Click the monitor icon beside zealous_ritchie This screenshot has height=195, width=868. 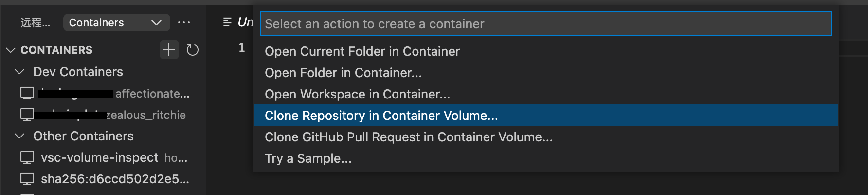pos(27,115)
